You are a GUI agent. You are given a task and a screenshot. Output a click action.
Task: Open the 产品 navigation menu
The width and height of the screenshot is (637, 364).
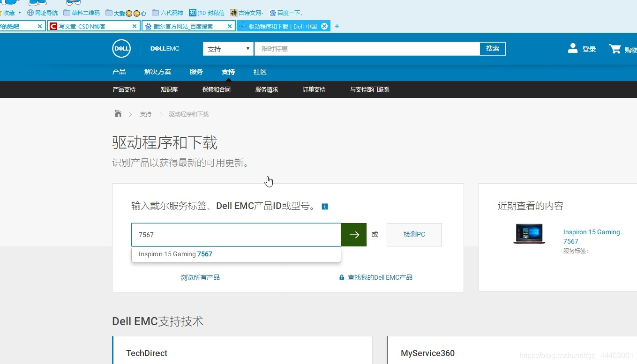click(119, 72)
